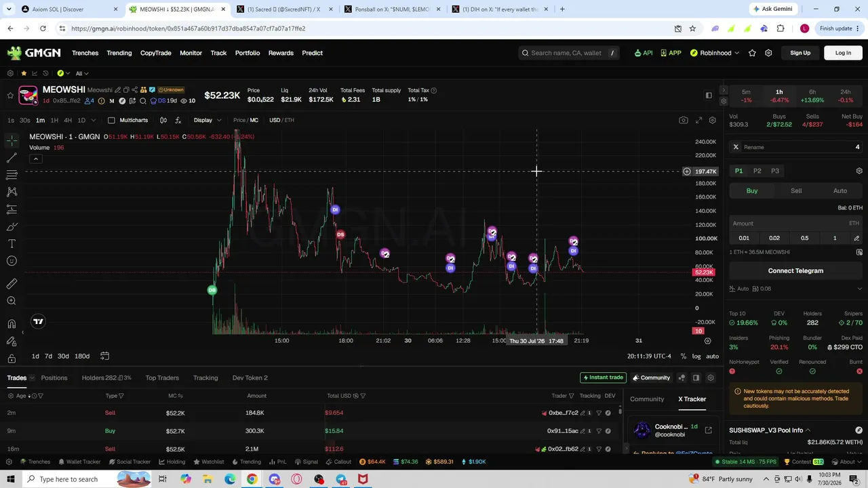Select the P2 preset
868x488 pixels.
757,171
